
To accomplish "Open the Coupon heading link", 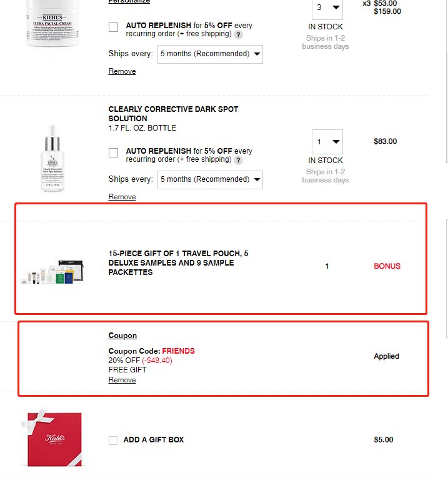I will coord(122,336).
